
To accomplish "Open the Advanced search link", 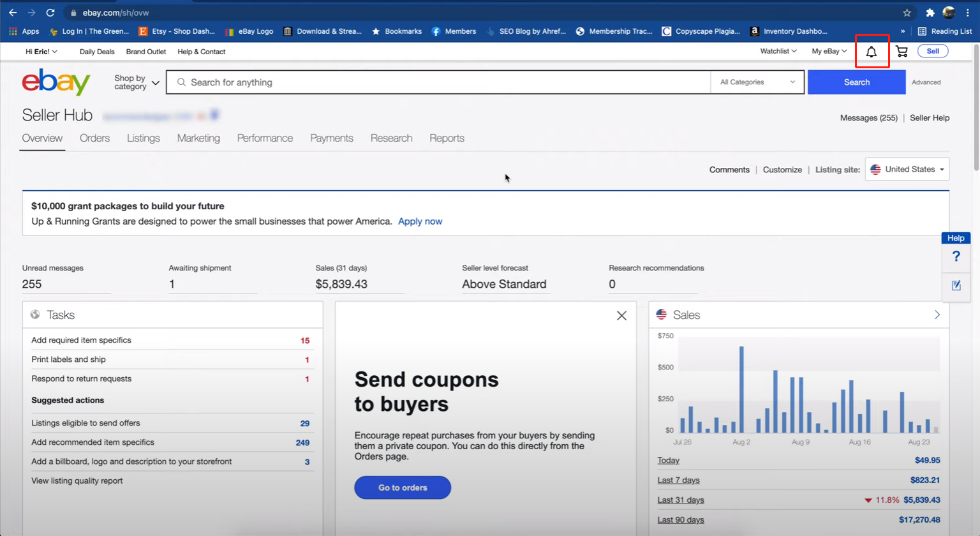I will [x=926, y=82].
